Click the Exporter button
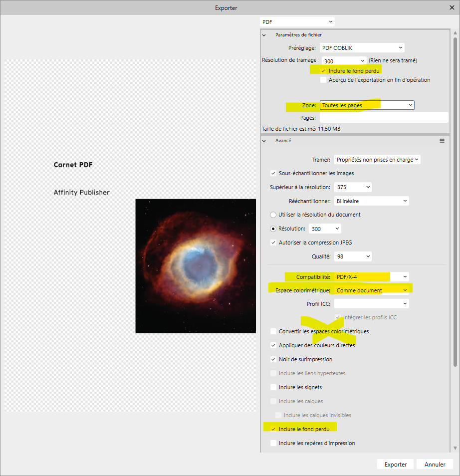This screenshot has width=460, height=476. tap(395, 464)
